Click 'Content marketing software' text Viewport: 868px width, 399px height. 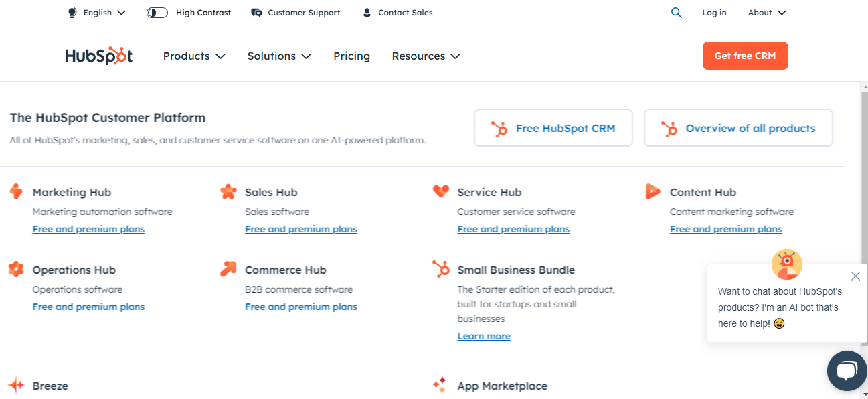pyautogui.click(x=731, y=212)
